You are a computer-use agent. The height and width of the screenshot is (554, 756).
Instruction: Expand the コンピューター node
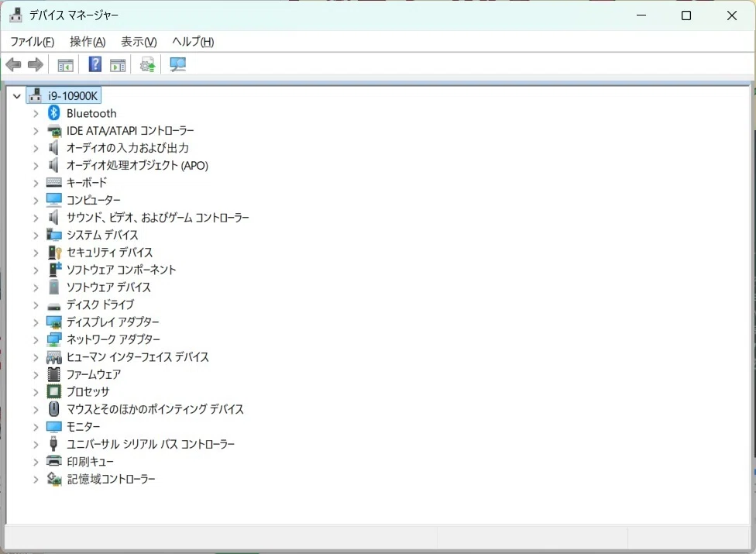click(x=36, y=200)
